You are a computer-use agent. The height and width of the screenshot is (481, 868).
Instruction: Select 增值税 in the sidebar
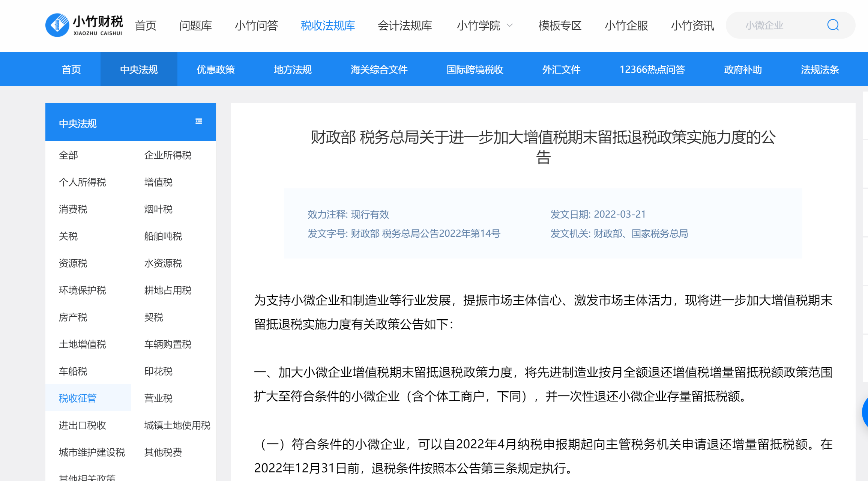[x=158, y=182]
